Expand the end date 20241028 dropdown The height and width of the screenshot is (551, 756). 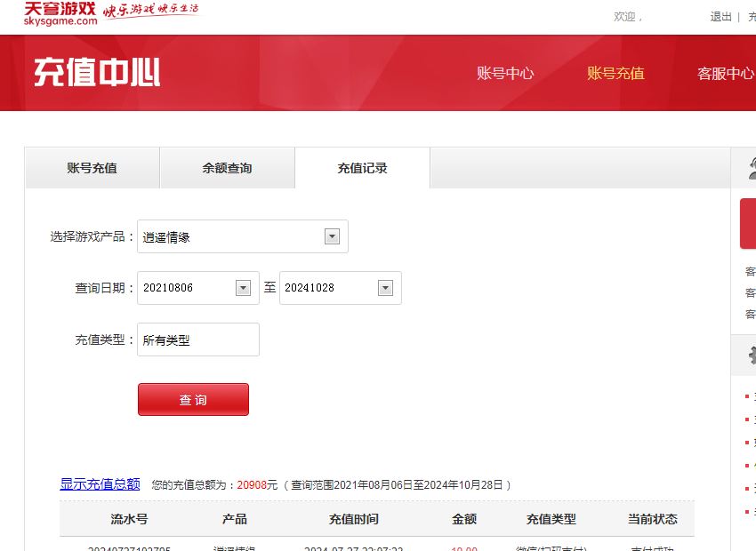point(385,288)
